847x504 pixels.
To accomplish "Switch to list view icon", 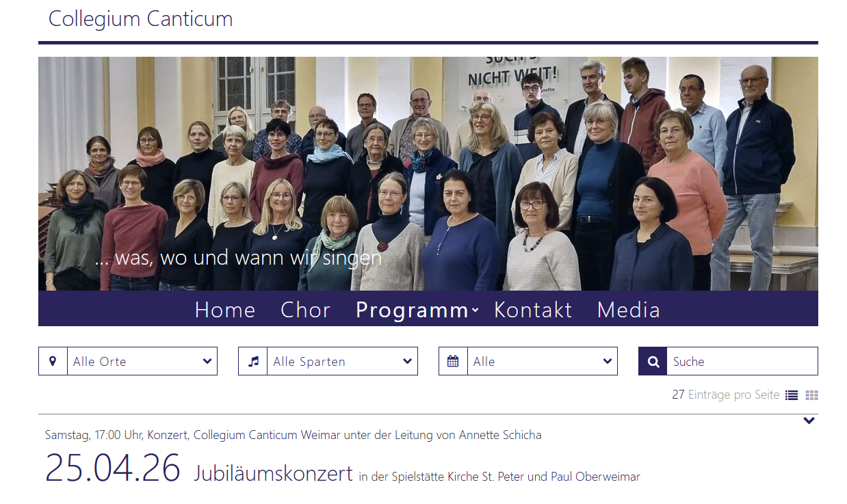I will (792, 395).
